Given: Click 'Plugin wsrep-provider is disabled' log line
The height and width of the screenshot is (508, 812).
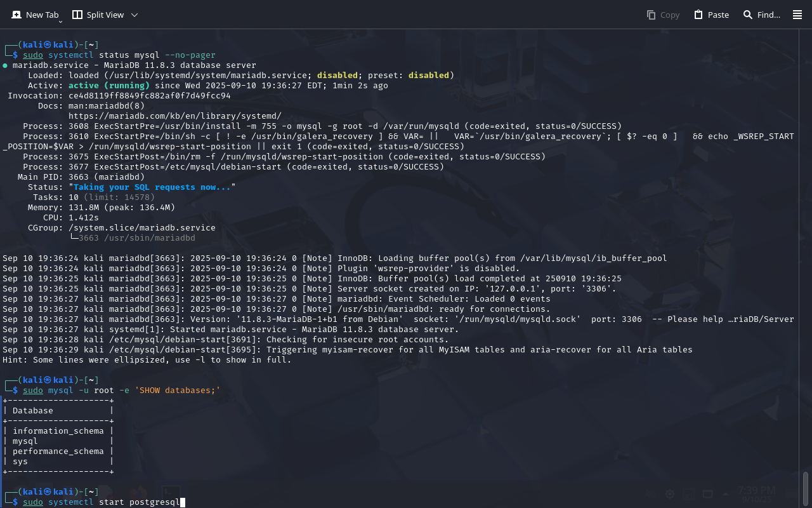Looking at the screenshot, I should pyautogui.click(x=261, y=268).
